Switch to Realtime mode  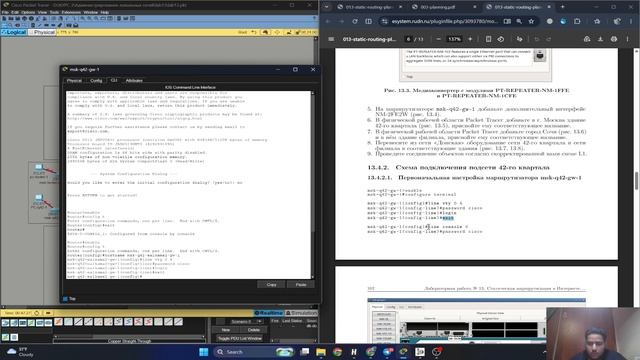point(269,313)
